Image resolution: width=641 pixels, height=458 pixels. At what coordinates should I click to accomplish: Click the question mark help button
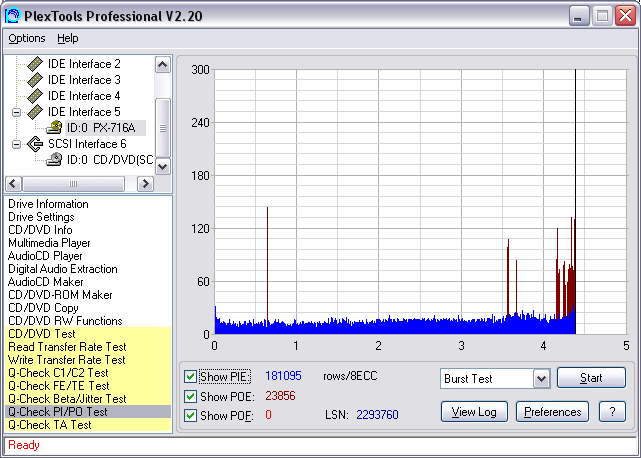[x=612, y=412]
